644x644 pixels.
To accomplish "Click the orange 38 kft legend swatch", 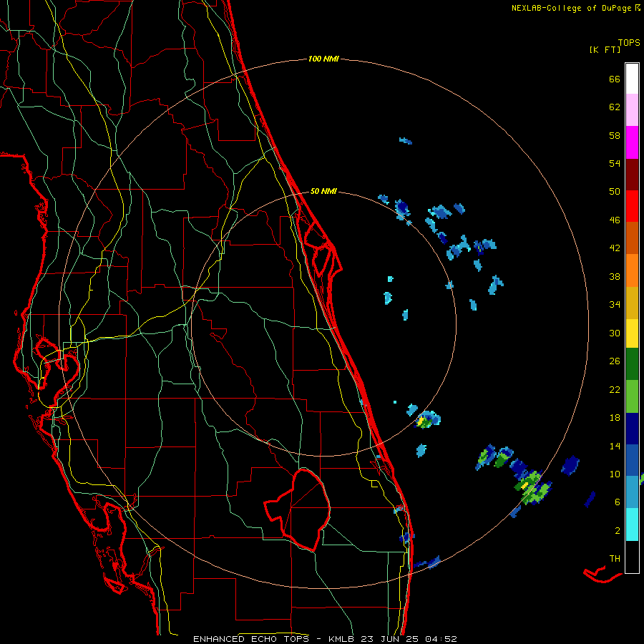I will click(632, 270).
